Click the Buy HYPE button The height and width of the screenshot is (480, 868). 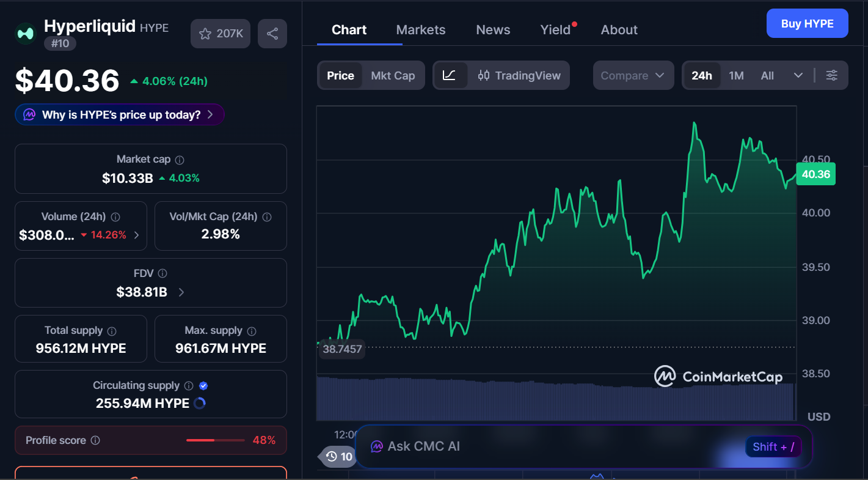[x=807, y=23]
